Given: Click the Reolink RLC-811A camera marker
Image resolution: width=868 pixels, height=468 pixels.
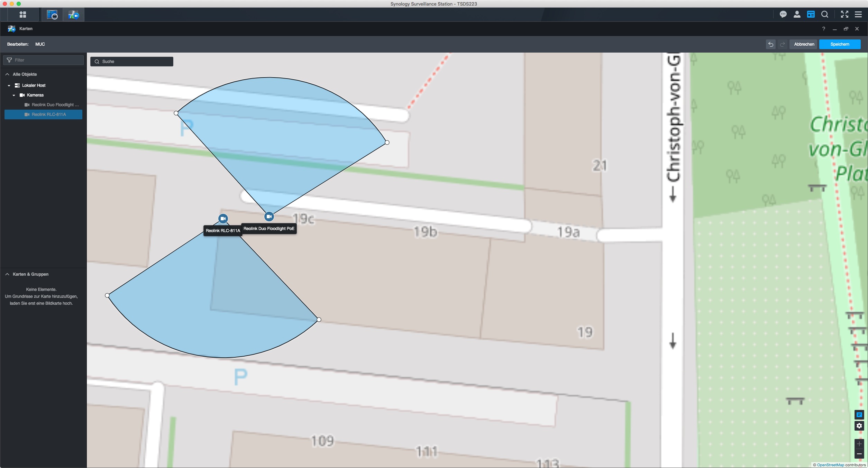Looking at the screenshot, I should click(x=223, y=219).
